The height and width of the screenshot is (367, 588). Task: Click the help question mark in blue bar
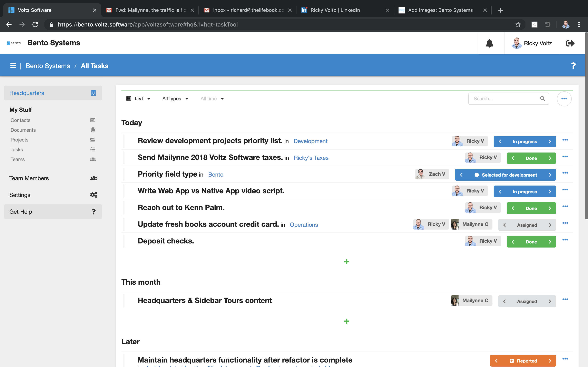coord(573,66)
